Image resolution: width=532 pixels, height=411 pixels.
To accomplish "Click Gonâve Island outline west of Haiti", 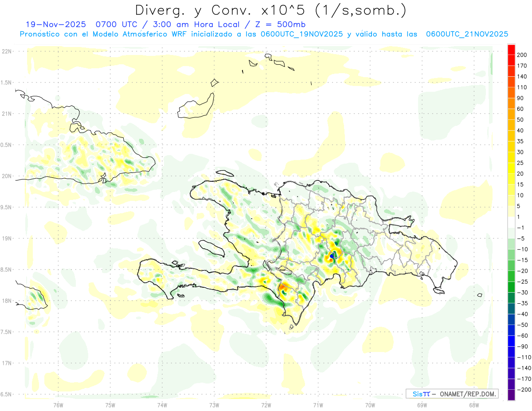I will pyautogui.click(x=211, y=247).
